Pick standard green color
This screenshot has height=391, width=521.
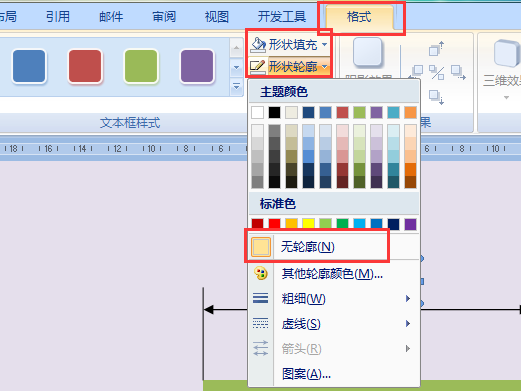click(342, 224)
